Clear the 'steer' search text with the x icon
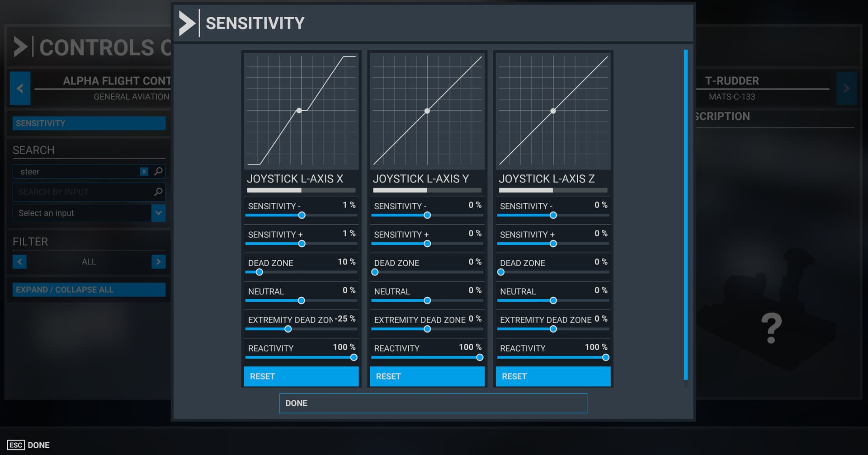 pyautogui.click(x=144, y=172)
